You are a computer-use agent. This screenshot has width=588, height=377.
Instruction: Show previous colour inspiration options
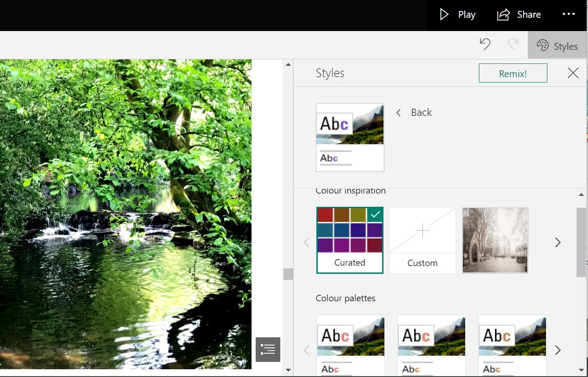click(307, 242)
